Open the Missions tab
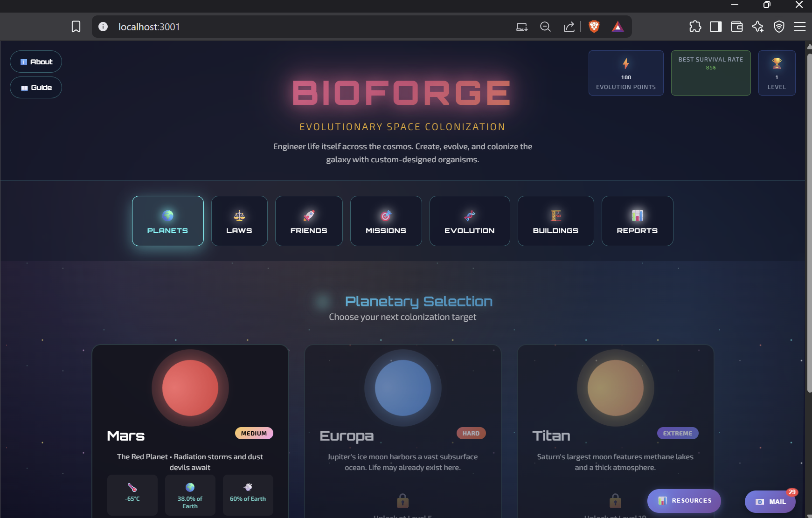The width and height of the screenshot is (812, 518). [x=386, y=221]
